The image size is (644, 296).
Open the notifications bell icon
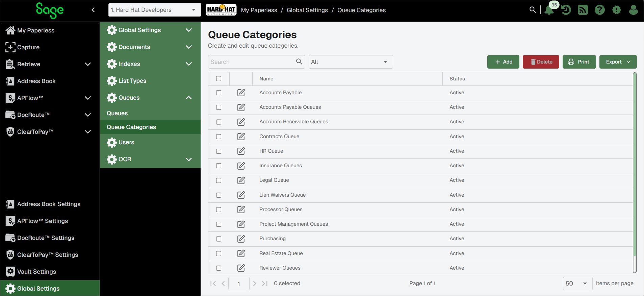click(549, 10)
